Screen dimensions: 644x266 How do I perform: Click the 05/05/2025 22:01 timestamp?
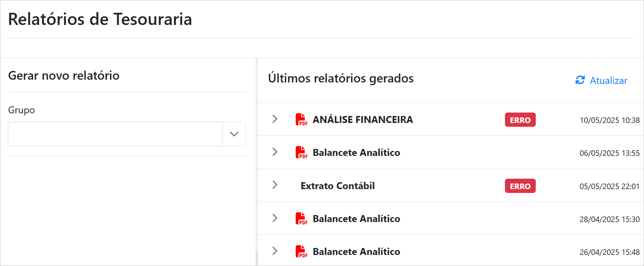[609, 187]
